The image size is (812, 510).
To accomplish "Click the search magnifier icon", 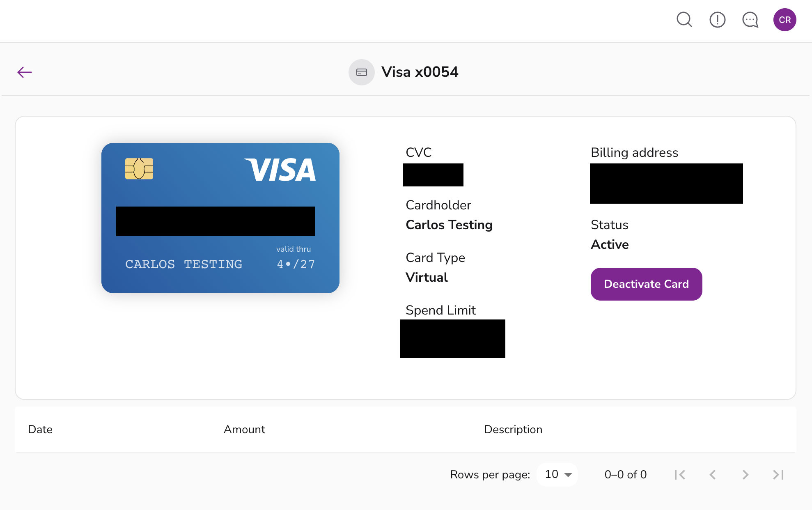I will [684, 20].
